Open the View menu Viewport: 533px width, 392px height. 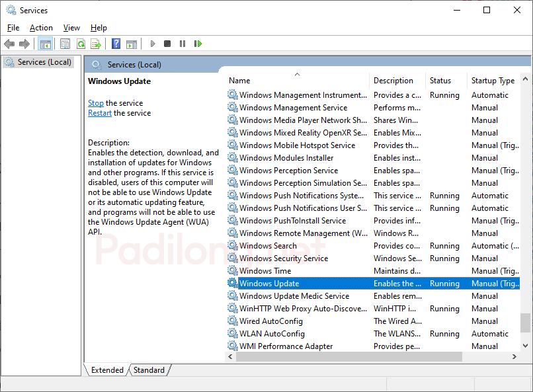[71, 27]
